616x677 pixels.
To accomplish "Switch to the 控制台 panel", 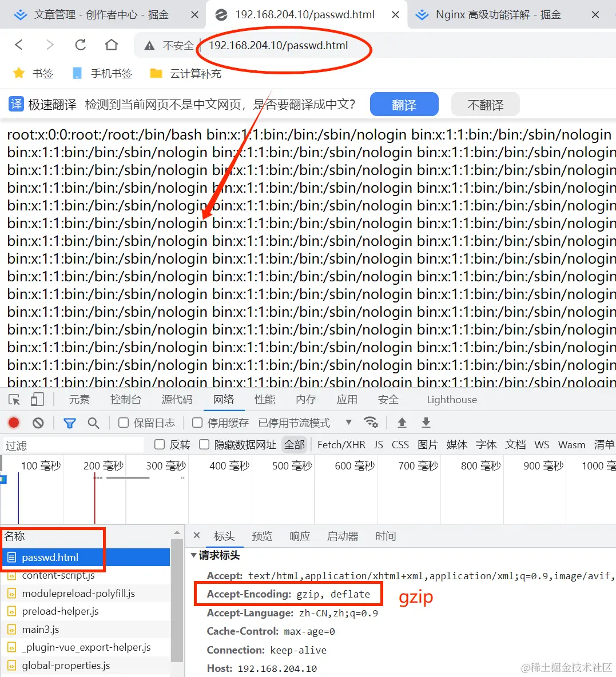I will tap(125, 399).
